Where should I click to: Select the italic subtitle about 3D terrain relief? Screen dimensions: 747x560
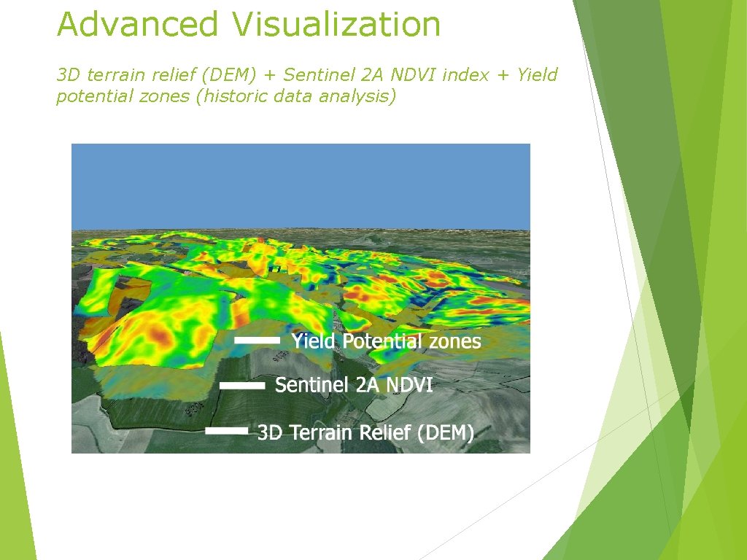(x=307, y=85)
